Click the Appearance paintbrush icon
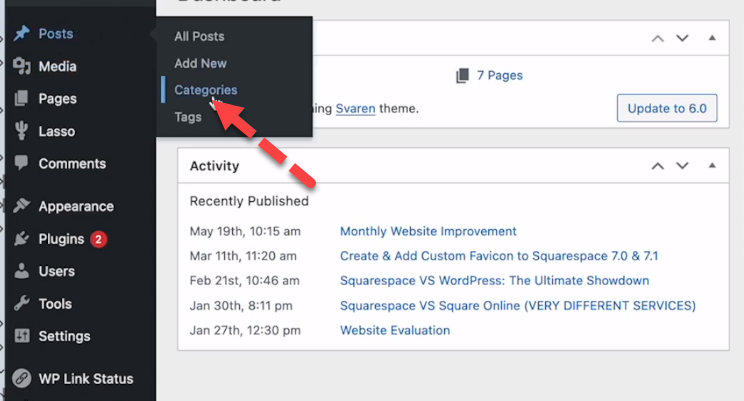744x401 pixels. point(21,205)
